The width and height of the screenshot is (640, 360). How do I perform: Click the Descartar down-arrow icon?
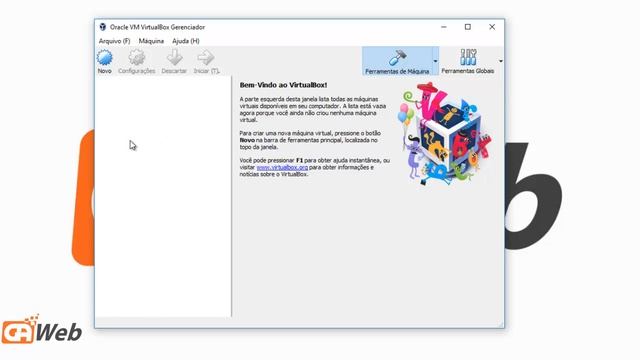coord(174,58)
